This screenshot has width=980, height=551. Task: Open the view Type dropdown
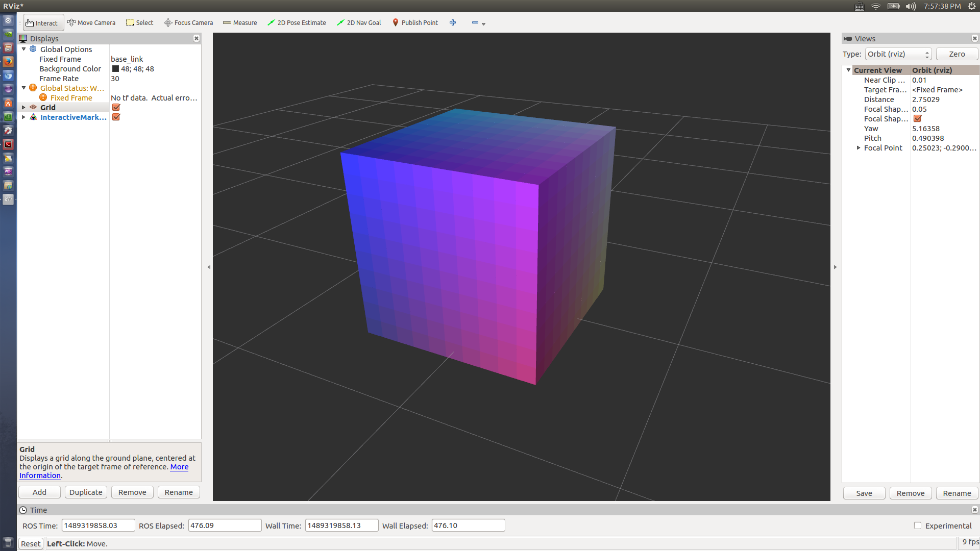coord(898,54)
